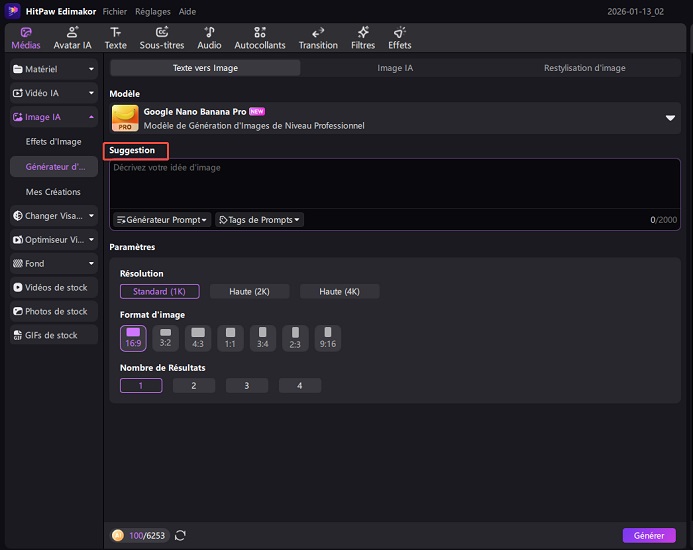Click the refresh credits icon
The width and height of the screenshot is (693, 550).
click(x=180, y=536)
